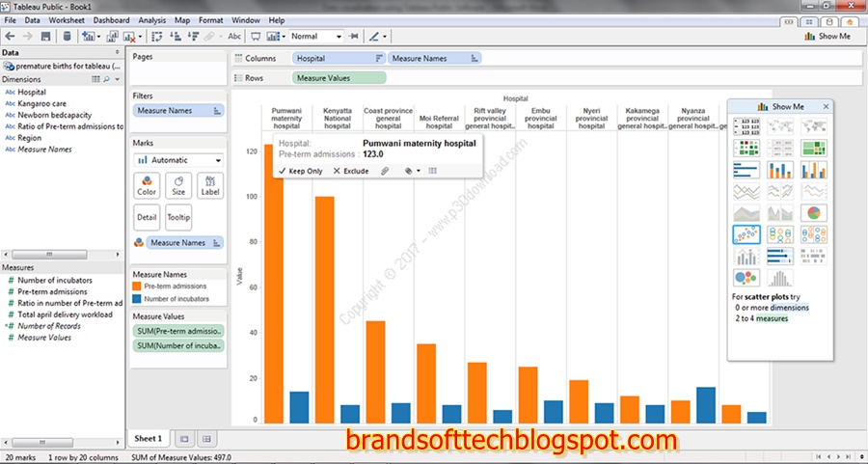Click the undo back arrow in toolbar
The image size is (868, 464).
[10, 36]
